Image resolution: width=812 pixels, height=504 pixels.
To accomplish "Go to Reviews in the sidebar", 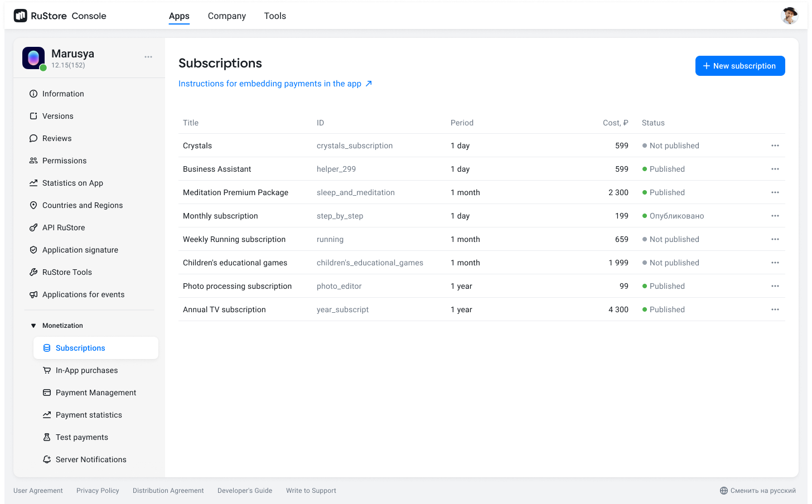I will click(x=57, y=138).
